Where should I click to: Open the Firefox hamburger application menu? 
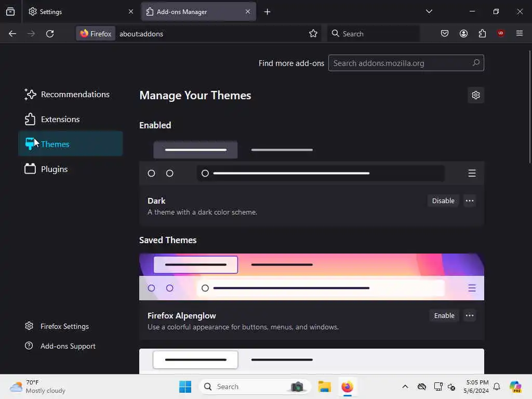coord(520,33)
